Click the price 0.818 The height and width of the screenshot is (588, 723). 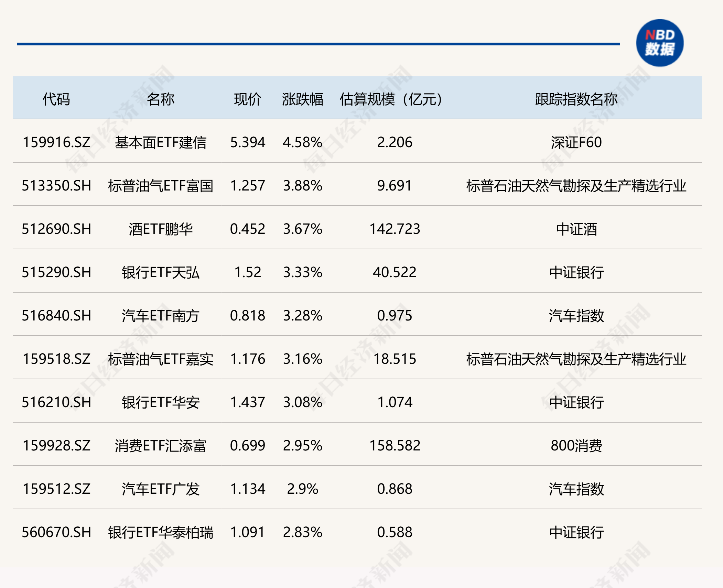pyautogui.click(x=248, y=316)
